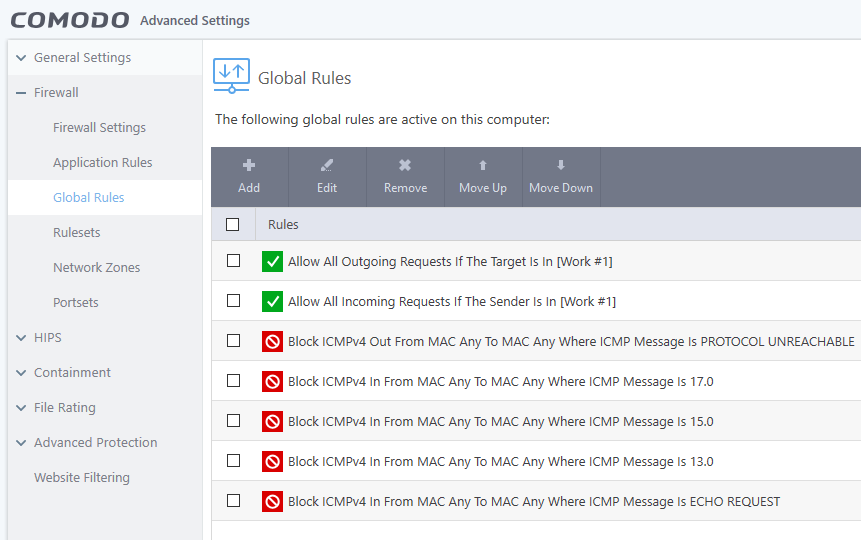The width and height of the screenshot is (861, 540).
Task: Click red block icon for ICMP Message 13.0 rule
Action: pos(272,461)
